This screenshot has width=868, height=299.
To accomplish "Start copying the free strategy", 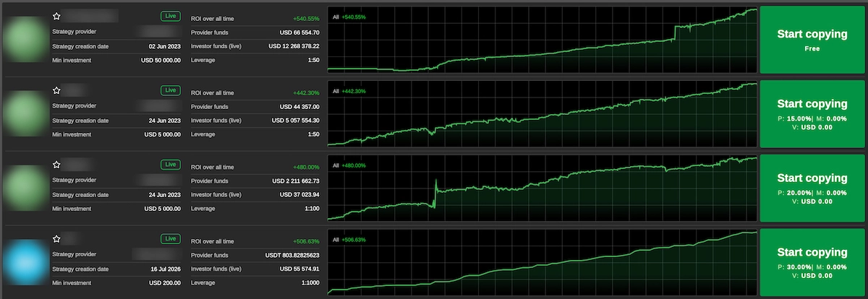I will (x=812, y=39).
